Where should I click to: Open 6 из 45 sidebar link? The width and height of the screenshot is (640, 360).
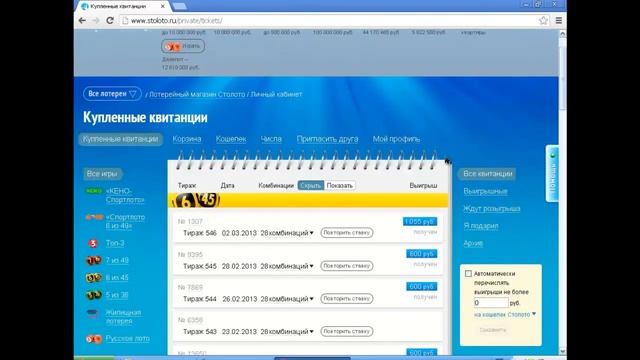tap(117, 278)
